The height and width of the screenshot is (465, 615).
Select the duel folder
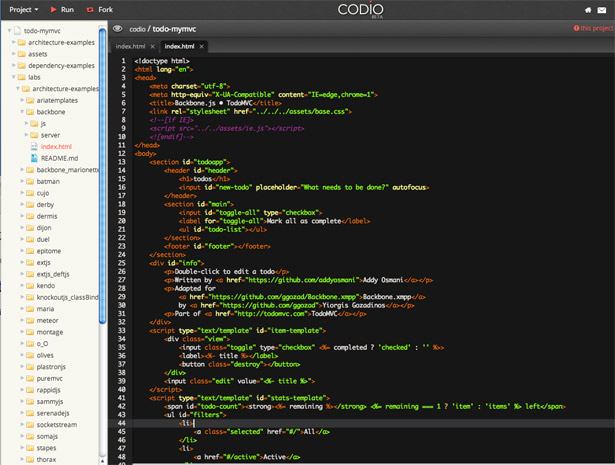pos(43,239)
